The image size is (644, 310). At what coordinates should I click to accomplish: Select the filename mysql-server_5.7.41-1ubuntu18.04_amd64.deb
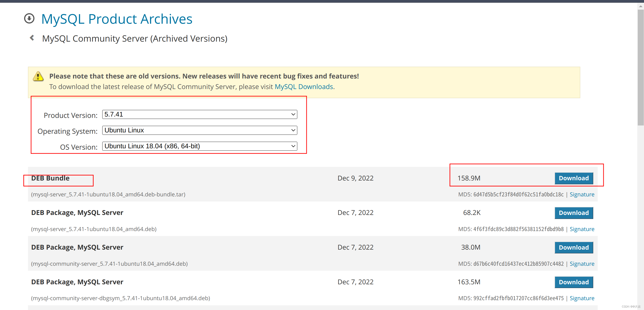94,229
